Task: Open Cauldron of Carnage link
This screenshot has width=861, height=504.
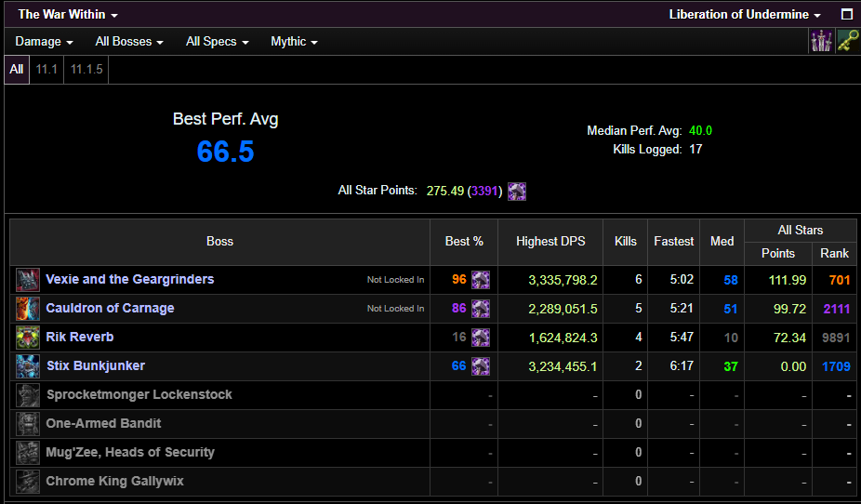Action: (x=110, y=308)
